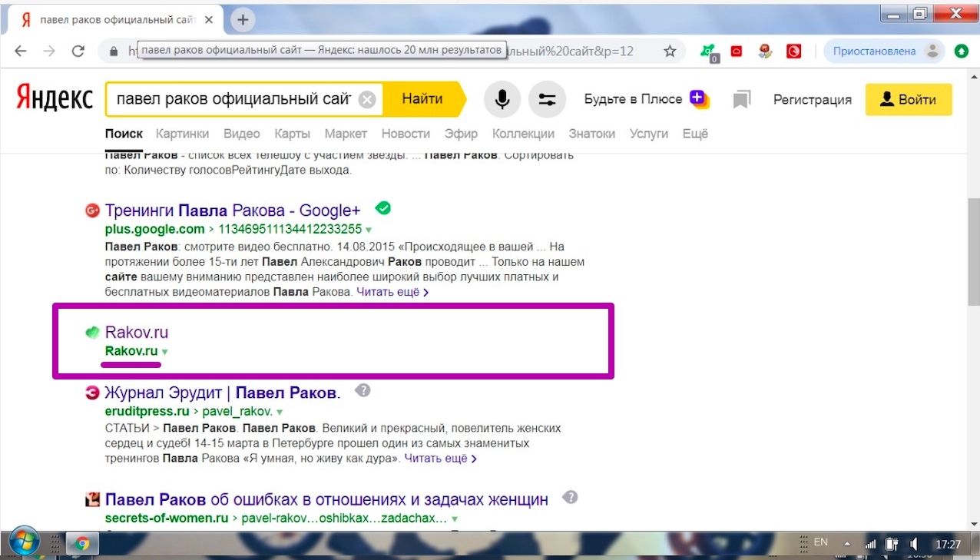
Task: Click the green verified checkmark near Google+
Action: (382, 207)
